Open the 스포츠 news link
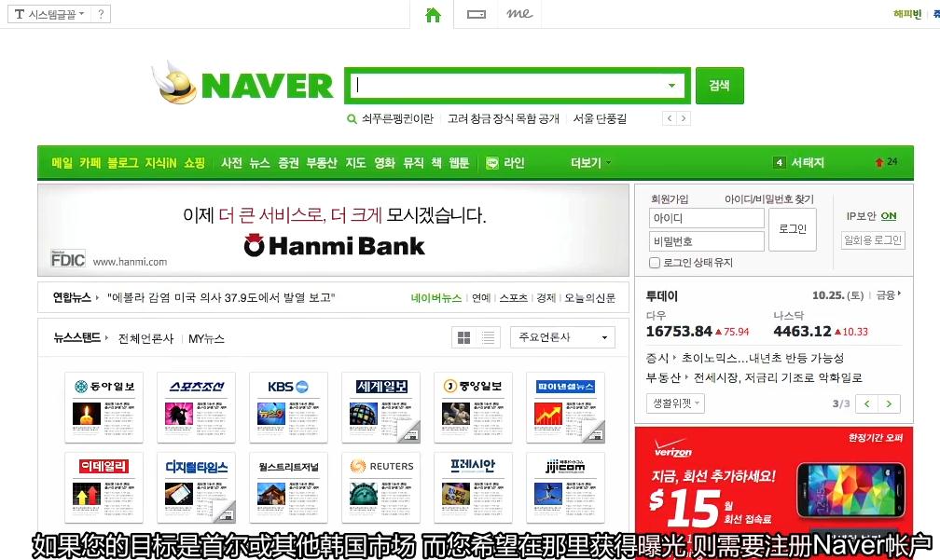 (x=514, y=297)
